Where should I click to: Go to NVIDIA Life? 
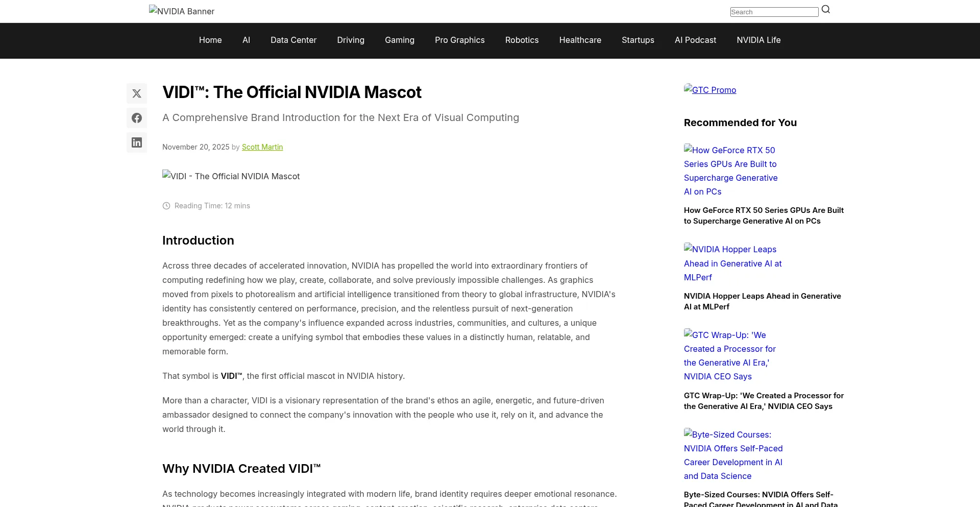click(x=758, y=40)
